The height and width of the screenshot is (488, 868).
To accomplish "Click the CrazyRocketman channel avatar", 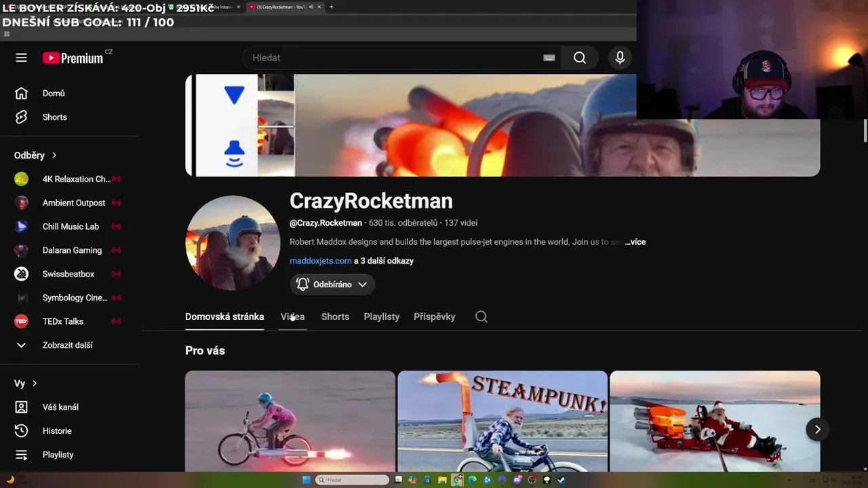I will (x=233, y=243).
